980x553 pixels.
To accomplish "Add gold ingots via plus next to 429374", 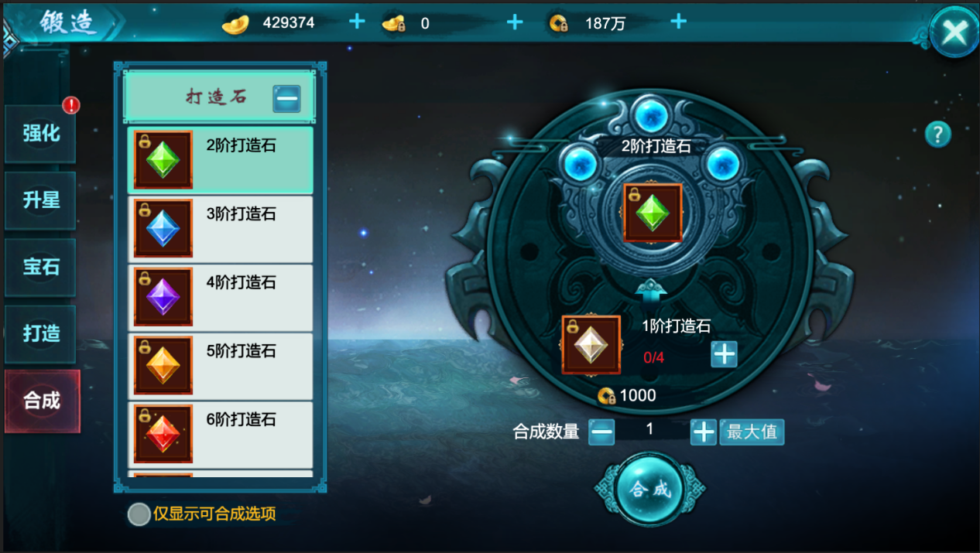I will tap(357, 22).
